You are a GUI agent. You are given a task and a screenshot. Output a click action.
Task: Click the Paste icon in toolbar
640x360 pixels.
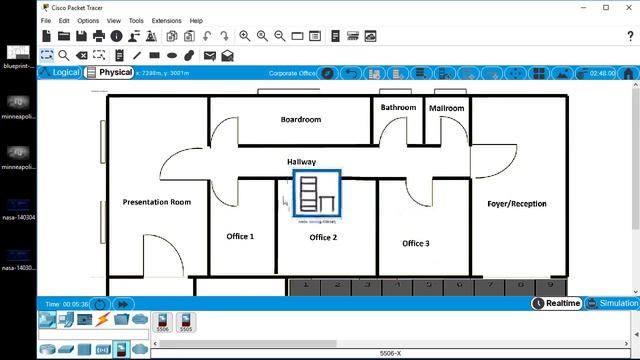tap(189, 36)
